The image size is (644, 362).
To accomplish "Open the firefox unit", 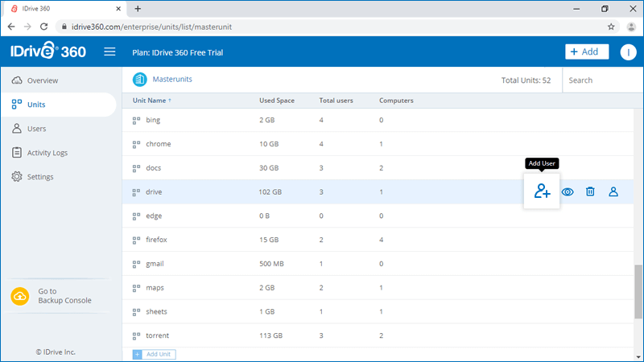I will coord(156,240).
